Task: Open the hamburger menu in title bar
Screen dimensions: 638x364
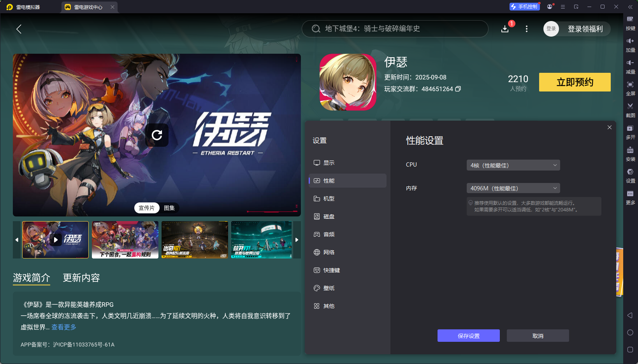Action: click(563, 7)
